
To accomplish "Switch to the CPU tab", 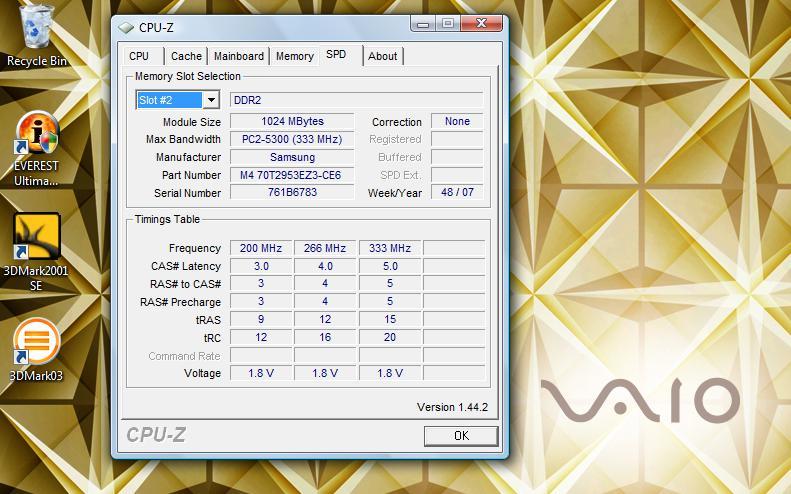I will 139,56.
